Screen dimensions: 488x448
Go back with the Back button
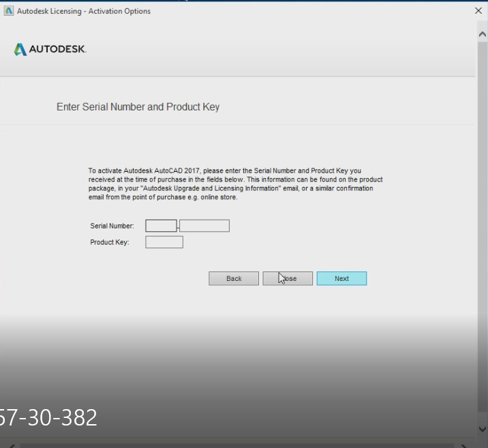coord(233,278)
